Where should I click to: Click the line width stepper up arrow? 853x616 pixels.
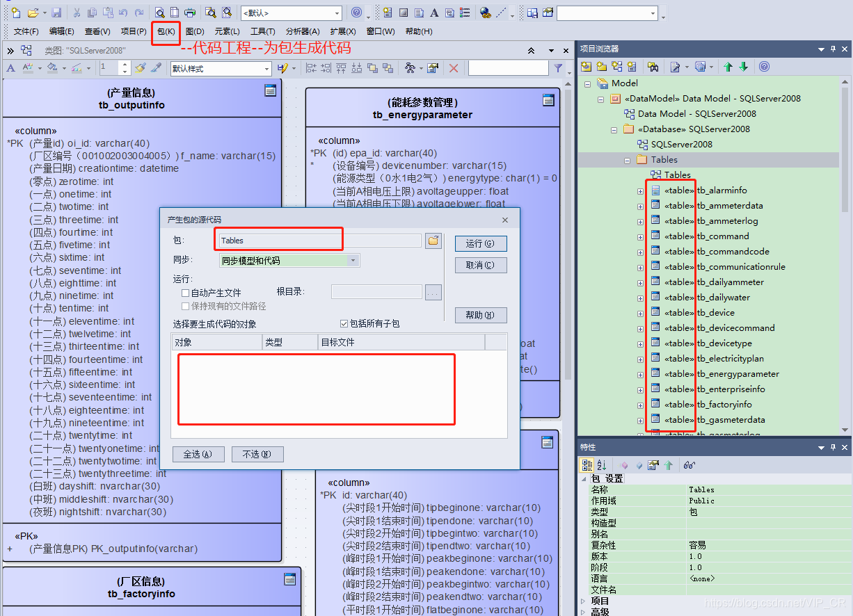click(x=125, y=65)
